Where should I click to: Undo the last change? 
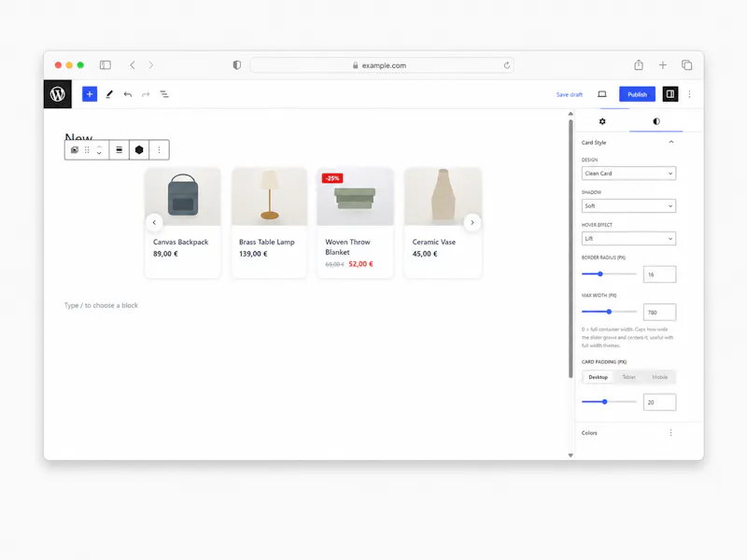(128, 94)
